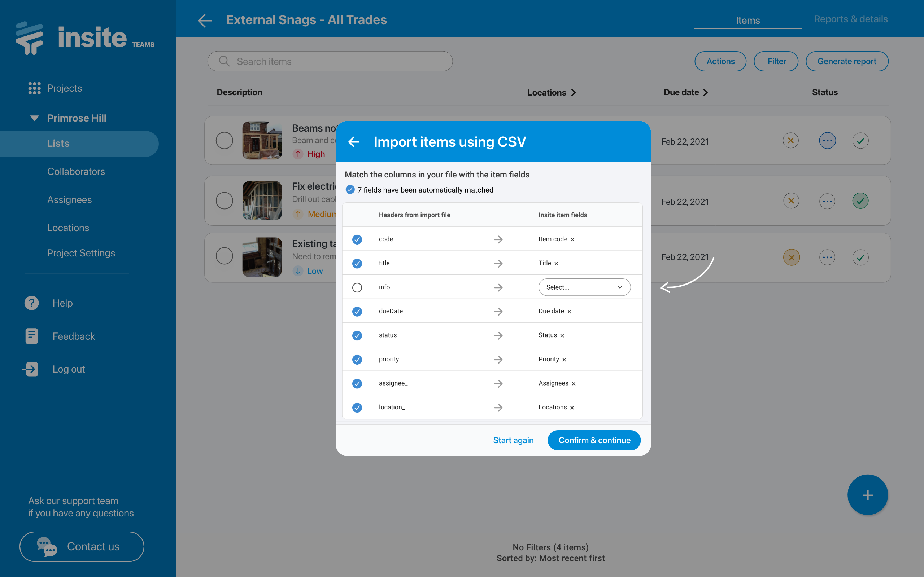Open Feedback from the sidebar icon

(x=32, y=336)
